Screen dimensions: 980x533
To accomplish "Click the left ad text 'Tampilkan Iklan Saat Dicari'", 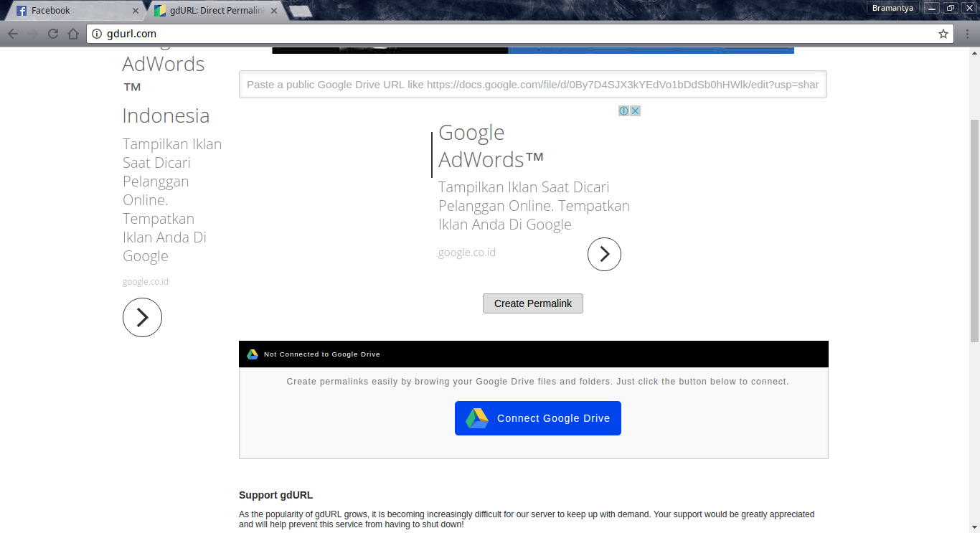I will pyautogui.click(x=172, y=154).
